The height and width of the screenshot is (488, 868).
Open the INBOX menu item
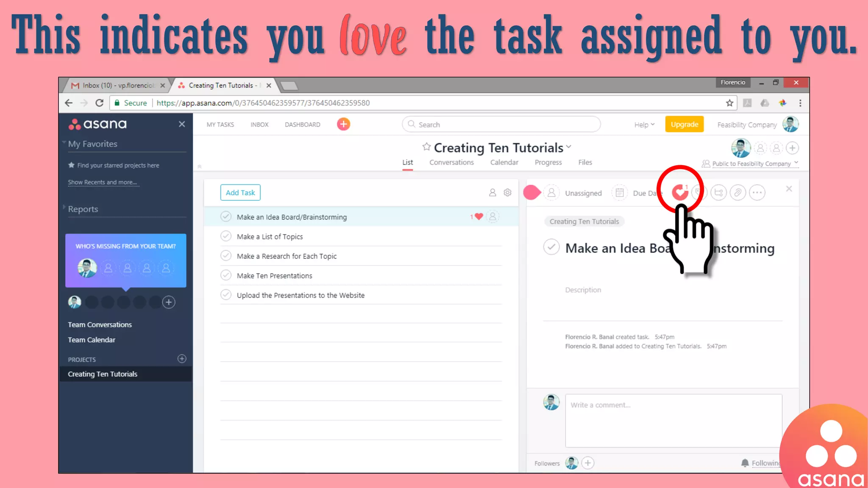coord(259,125)
